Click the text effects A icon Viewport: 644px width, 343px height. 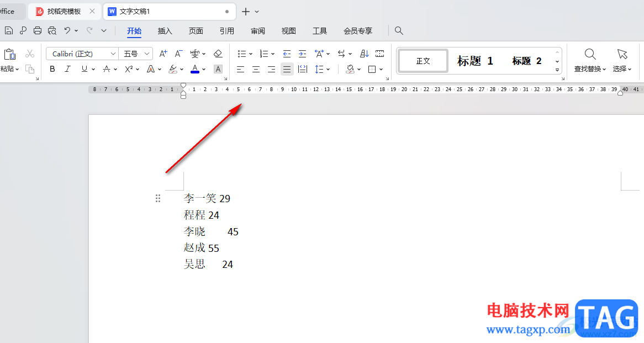(x=151, y=69)
